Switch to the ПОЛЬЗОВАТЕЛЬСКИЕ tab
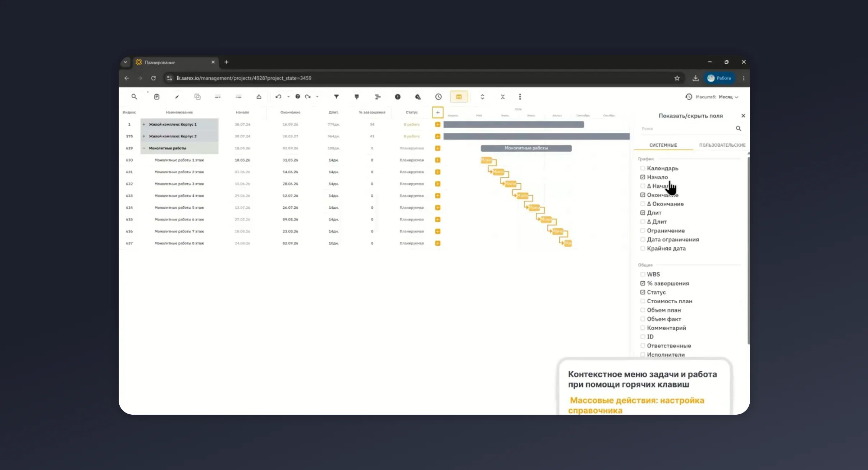The image size is (868, 470). [722, 145]
